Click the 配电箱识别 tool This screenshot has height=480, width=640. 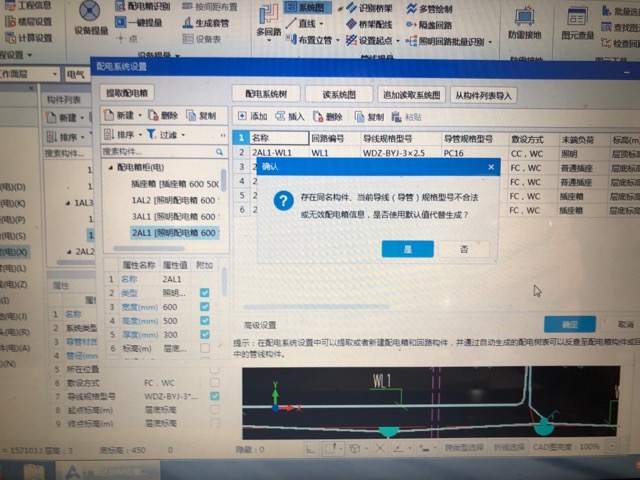point(142,6)
